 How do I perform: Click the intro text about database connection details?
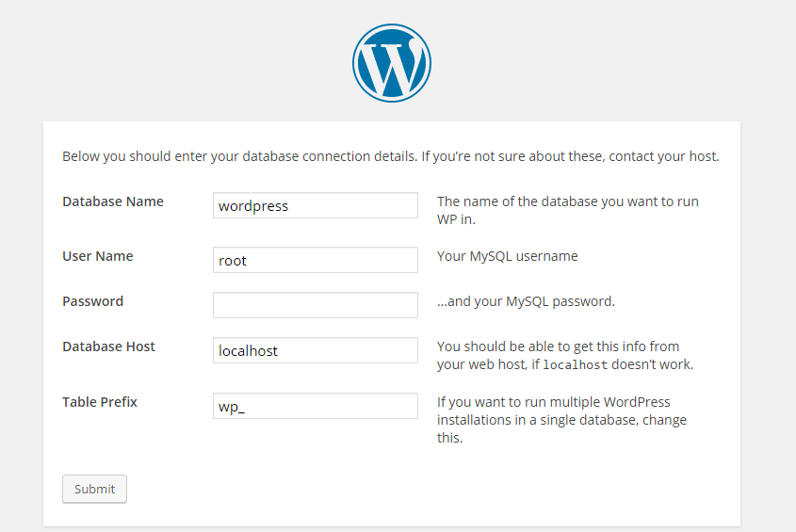coord(390,156)
